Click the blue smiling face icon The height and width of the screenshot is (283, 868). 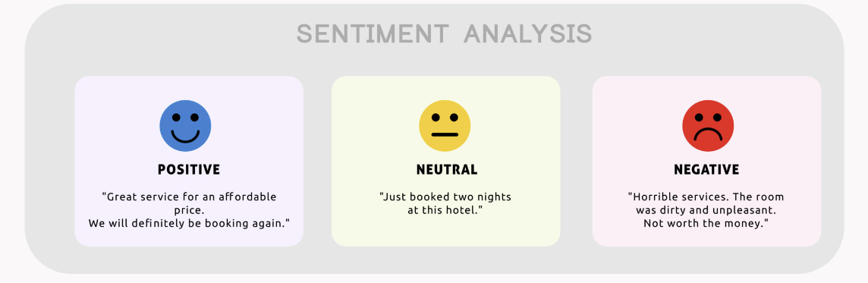point(185,126)
